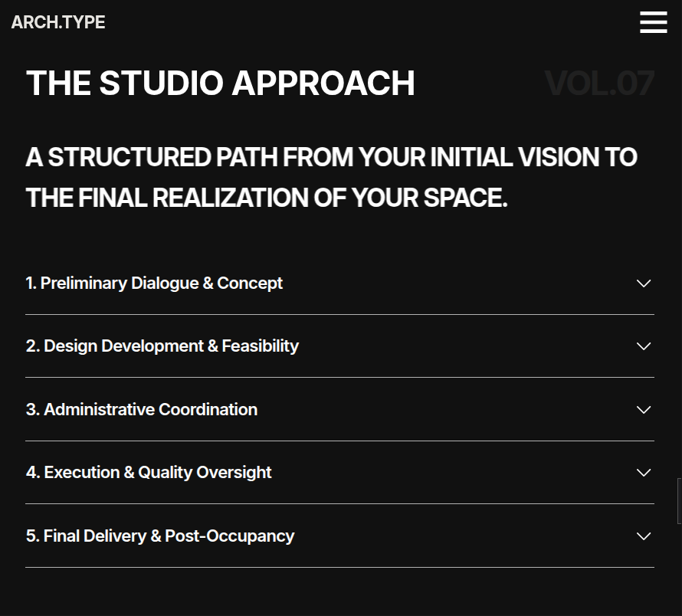
Task: Expand '2. Design Development & Feasibility' title
Action: click(x=162, y=346)
